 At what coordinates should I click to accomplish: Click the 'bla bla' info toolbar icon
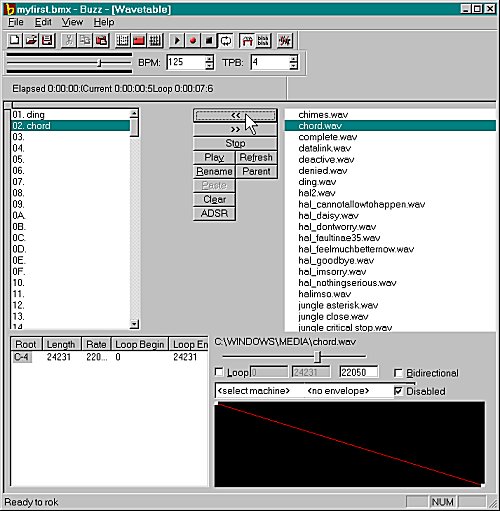pos(263,41)
